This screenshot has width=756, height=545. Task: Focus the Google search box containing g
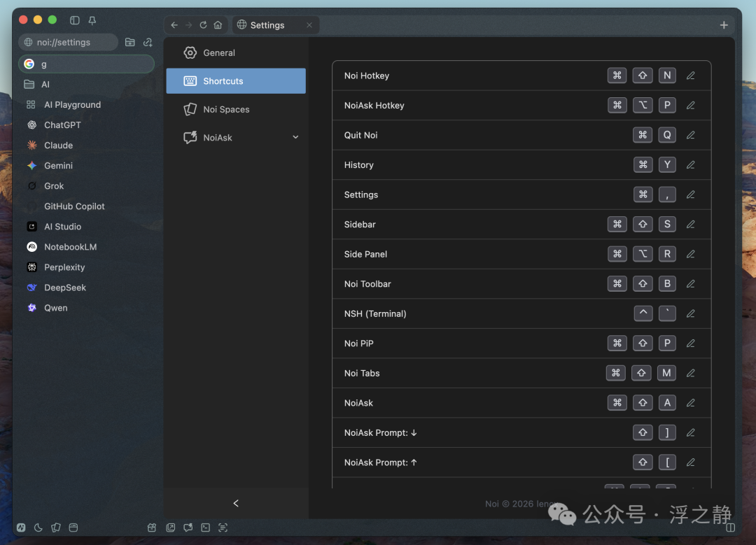coord(87,64)
